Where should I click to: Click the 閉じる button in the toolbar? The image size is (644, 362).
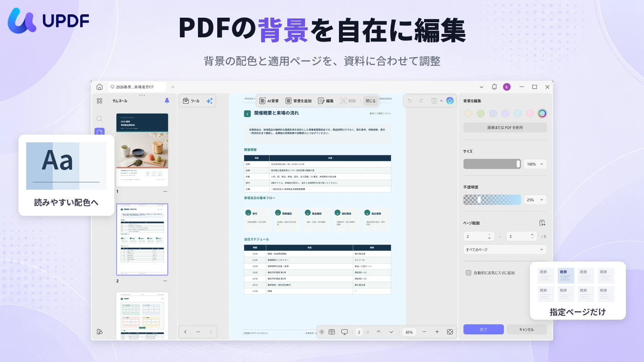371,101
